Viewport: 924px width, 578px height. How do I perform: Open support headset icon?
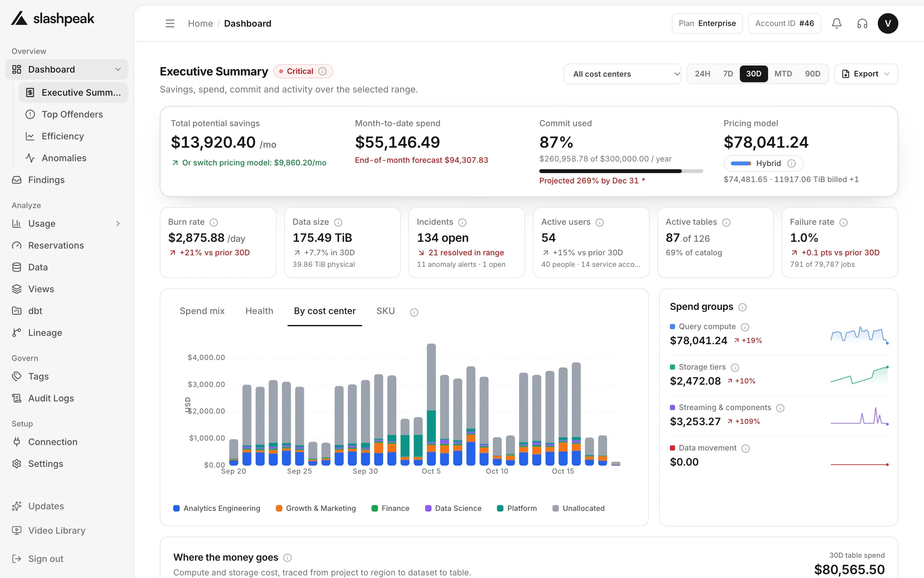coord(862,23)
